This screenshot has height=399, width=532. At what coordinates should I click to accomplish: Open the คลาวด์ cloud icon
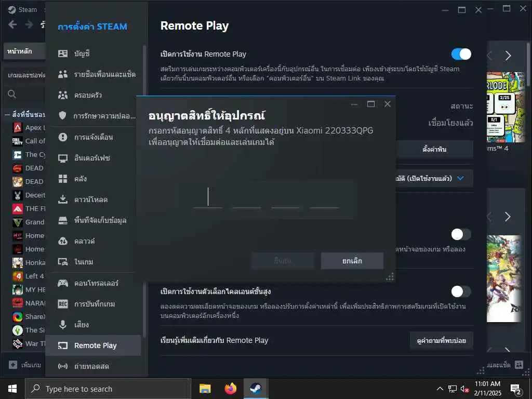click(63, 241)
